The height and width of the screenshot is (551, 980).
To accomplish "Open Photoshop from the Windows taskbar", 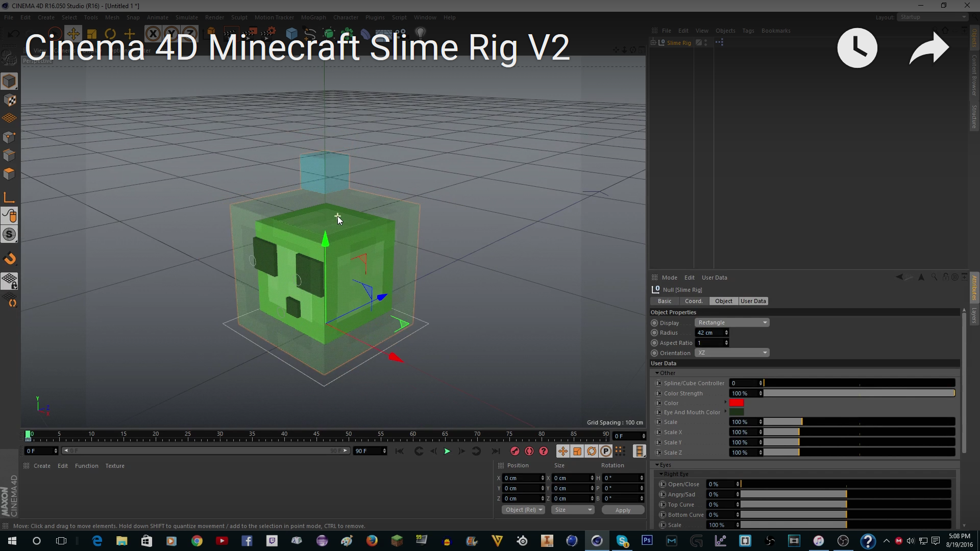I will (647, 540).
